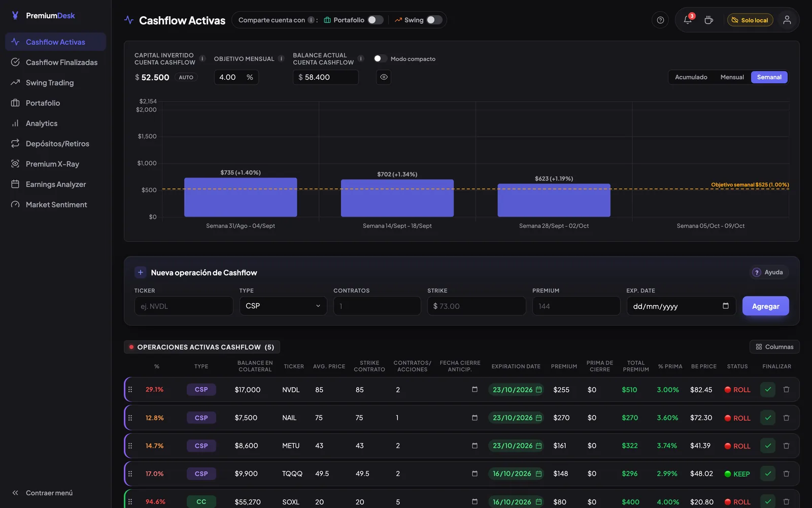Image resolution: width=812 pixels, height=508 pixels.
Task: Finalize the NVDL row with checkmark
Action: click(768, 390)
